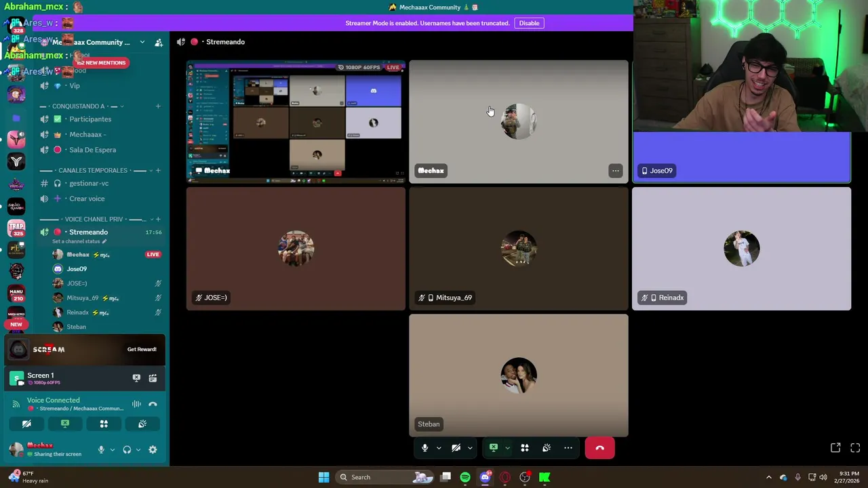The height and width of the screenshot is (488, 868).
Task: Open the gestionar-vc text channel
Action: tap(102, 184)
